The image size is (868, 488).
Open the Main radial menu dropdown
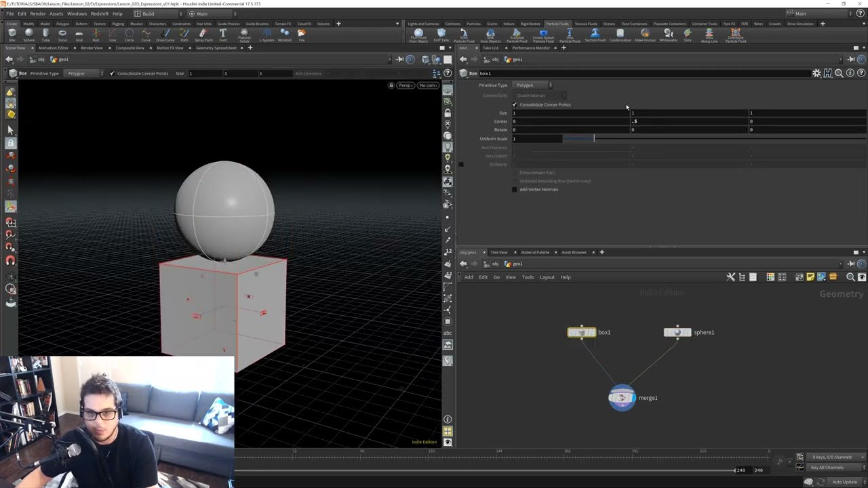[214, 14]
